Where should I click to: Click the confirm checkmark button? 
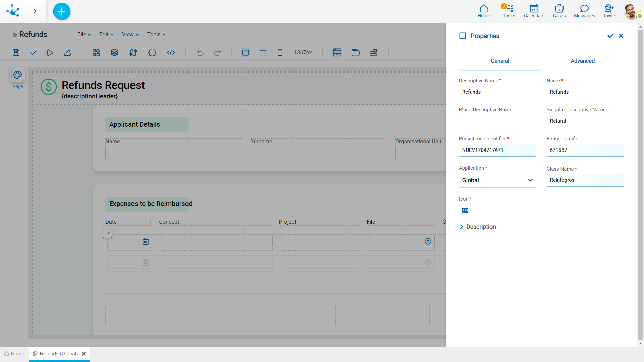tap(610, 36)
